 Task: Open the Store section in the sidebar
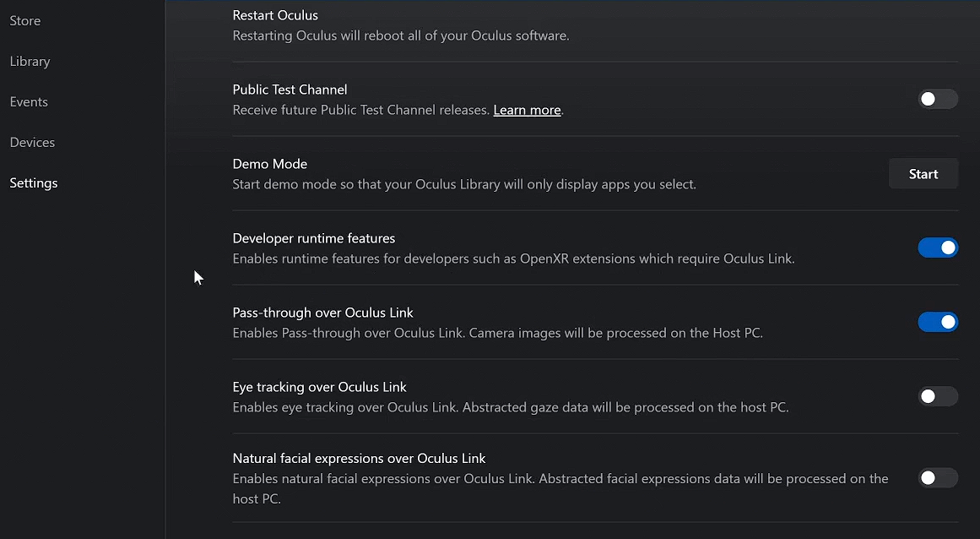(25, 20)
